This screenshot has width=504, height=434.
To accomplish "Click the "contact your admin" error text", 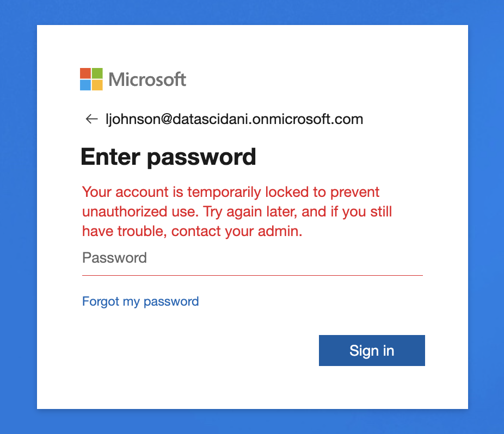I will coord(236,231).
